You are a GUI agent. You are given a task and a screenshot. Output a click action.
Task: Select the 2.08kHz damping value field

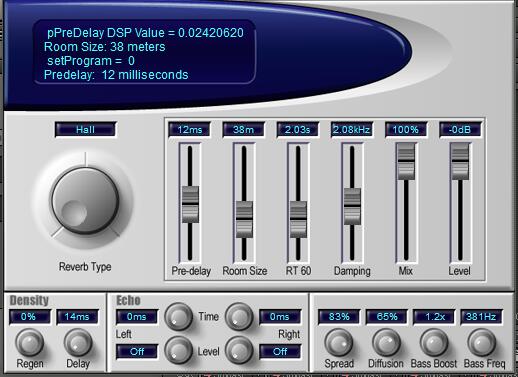click(x=352, y=129)
